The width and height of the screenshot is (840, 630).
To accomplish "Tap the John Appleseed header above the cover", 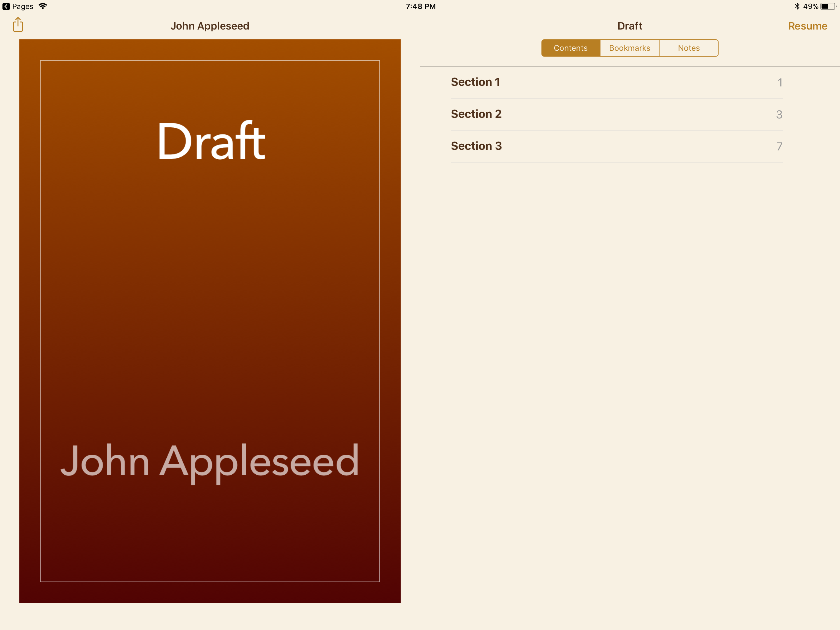I will (210, 26).
